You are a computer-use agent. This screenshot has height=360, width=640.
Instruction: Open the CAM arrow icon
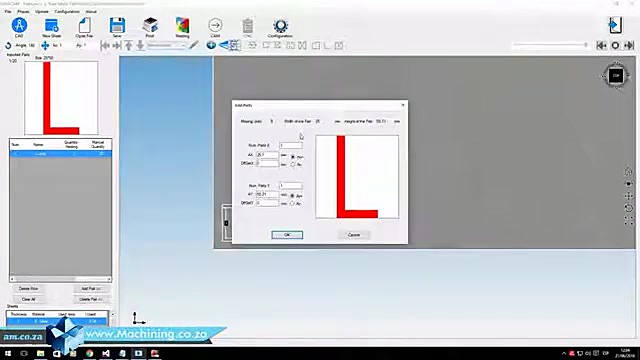tap(215, 26)
